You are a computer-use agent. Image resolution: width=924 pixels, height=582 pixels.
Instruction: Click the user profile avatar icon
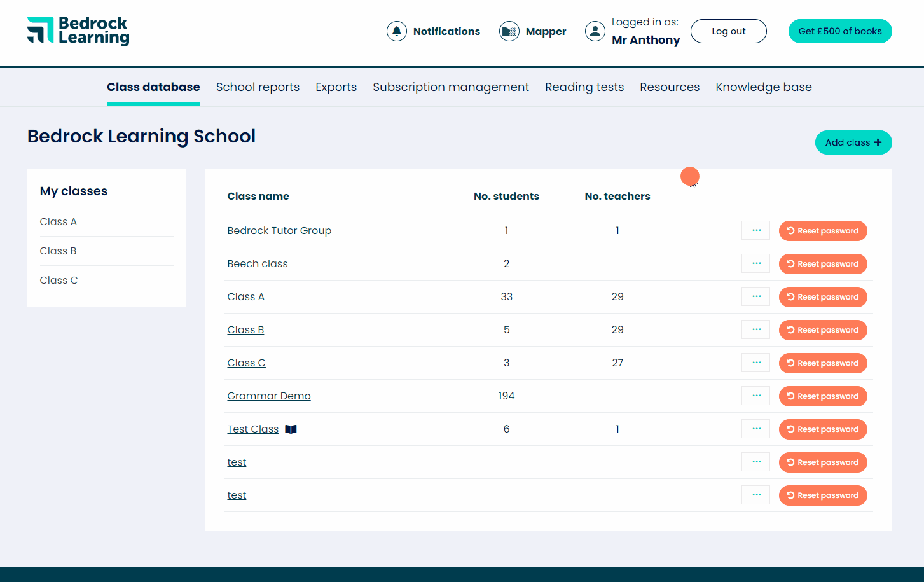tap(595, 31)
